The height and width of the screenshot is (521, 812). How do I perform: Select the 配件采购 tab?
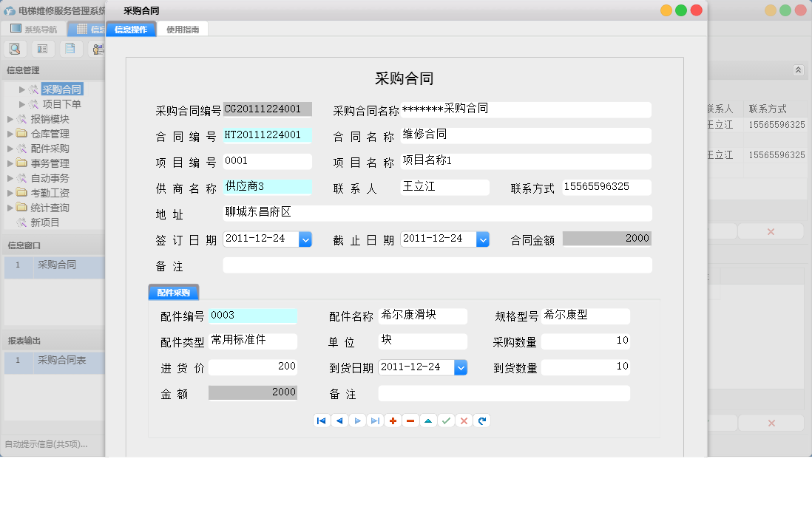coord(173,292)
